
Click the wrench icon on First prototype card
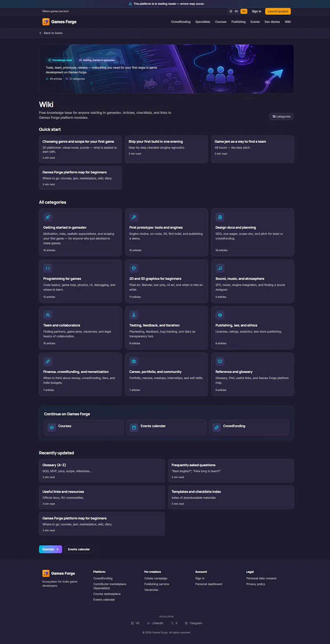coord(134,217)
